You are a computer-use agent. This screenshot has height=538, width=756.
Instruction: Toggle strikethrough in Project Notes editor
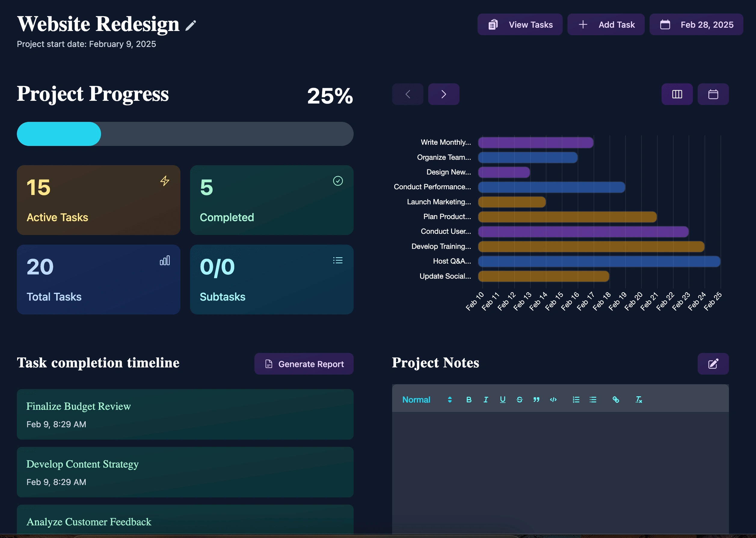[519, 399]
